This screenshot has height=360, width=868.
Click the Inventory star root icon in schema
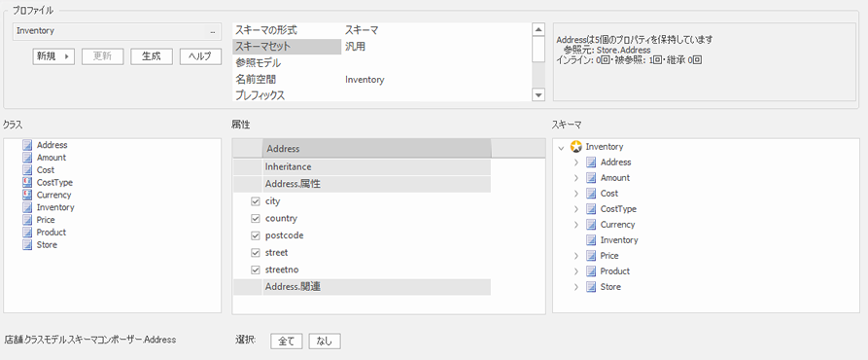(x=576, y=147)
